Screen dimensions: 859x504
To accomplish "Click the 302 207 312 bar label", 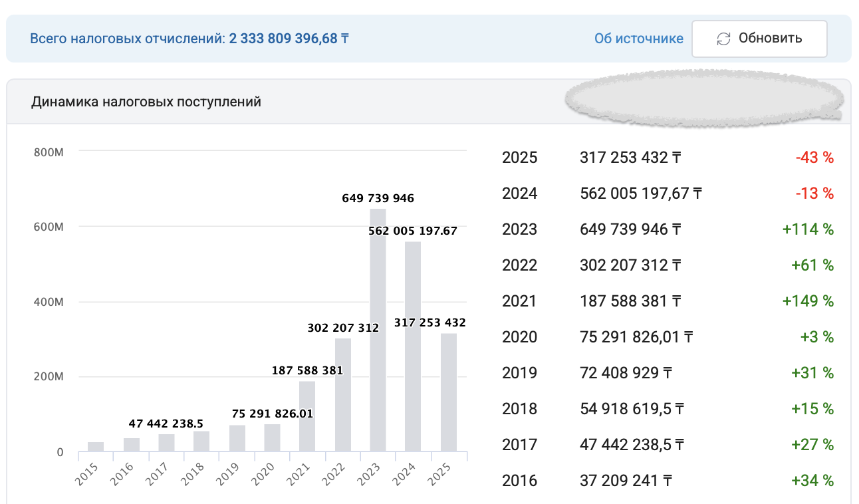I will click(342, 328).
